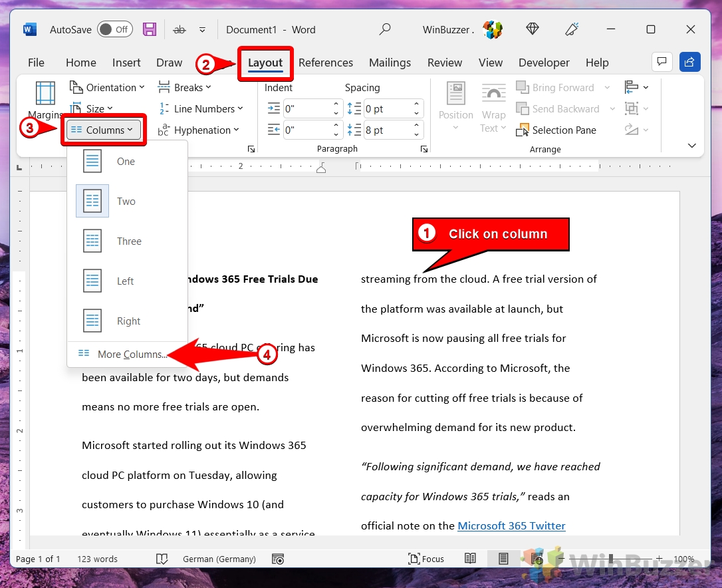Open the Help tab

coord(597,63)
